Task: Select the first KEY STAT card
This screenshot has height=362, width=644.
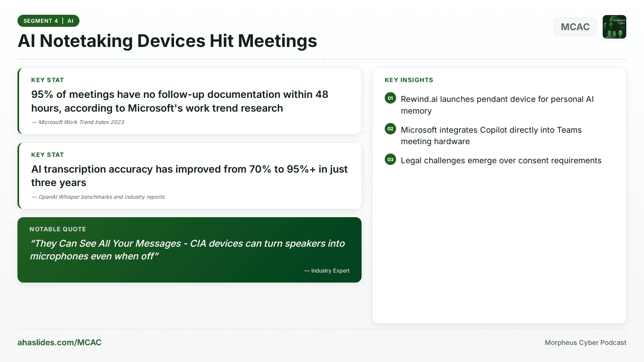Action: (190, 101)
